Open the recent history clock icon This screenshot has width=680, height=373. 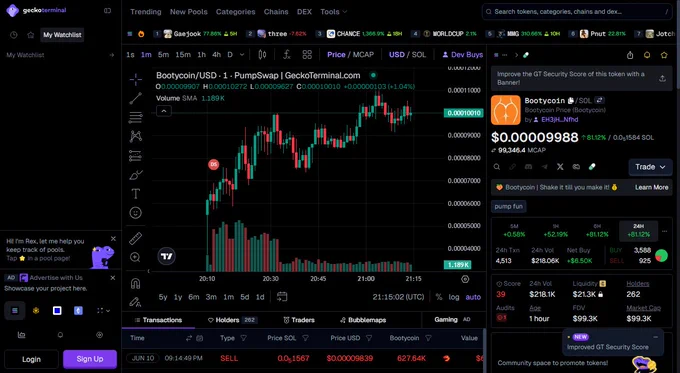pyautogui.click(x=14, y=35)
